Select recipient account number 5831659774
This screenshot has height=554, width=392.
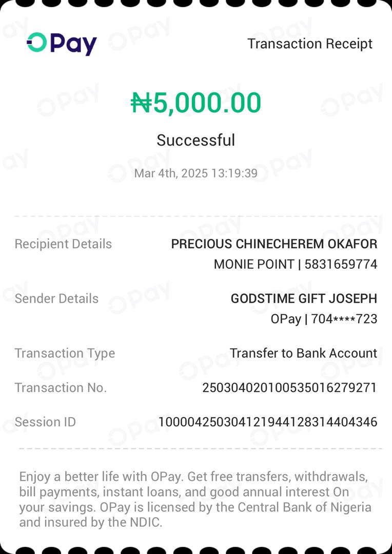[x=341, y=265]
